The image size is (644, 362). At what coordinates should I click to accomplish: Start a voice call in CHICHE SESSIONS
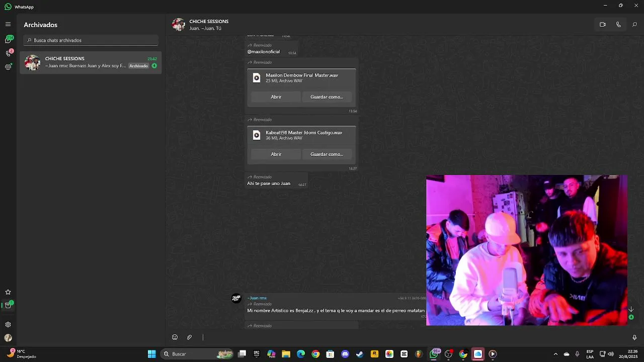pos(618,25)
